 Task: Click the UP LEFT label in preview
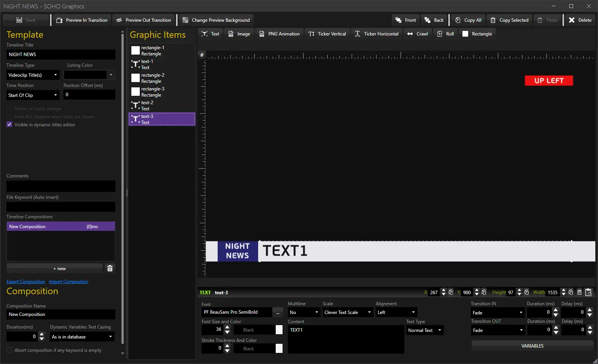point(549,81)
